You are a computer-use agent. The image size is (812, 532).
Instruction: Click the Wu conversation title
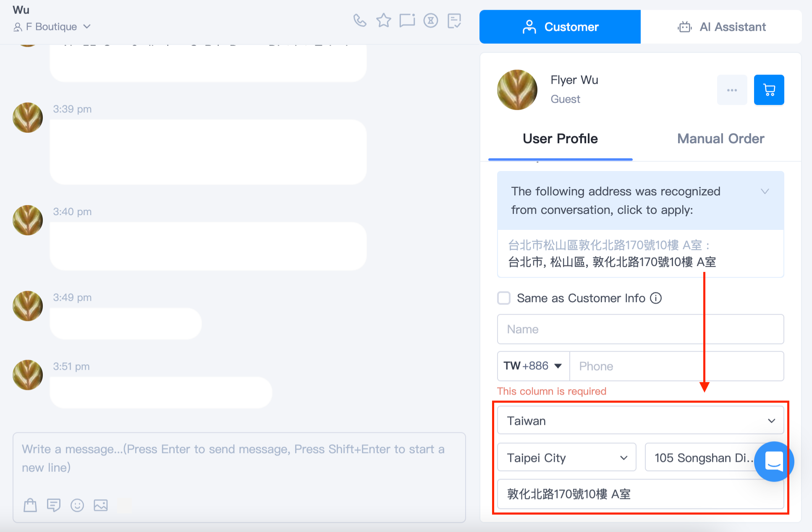tap(21, 10)
